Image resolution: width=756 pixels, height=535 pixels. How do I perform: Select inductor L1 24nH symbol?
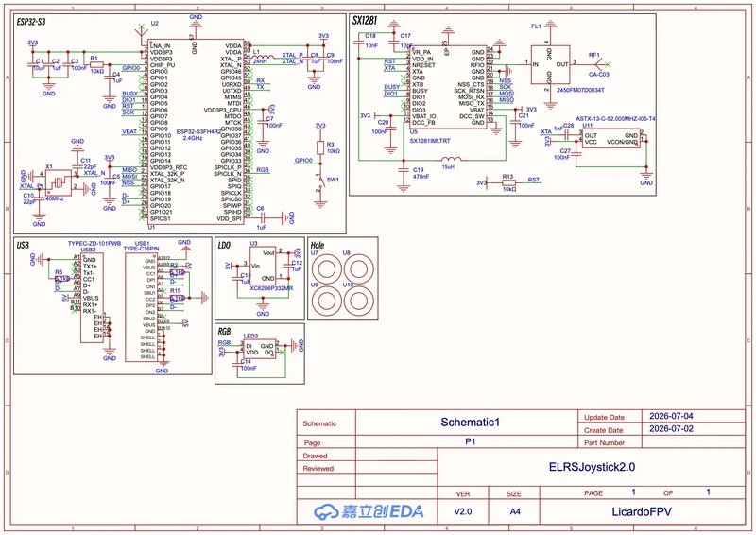point(263,56)
